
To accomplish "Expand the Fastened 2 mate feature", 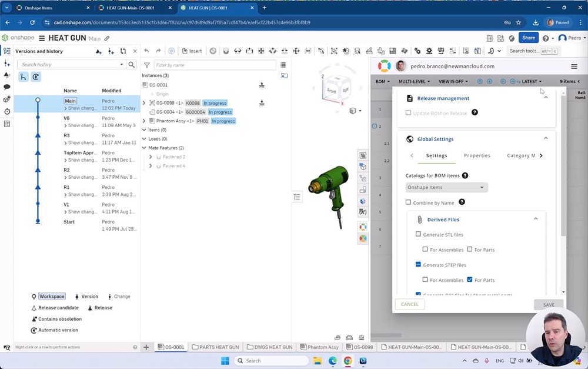I will click(x=151, y=157).
